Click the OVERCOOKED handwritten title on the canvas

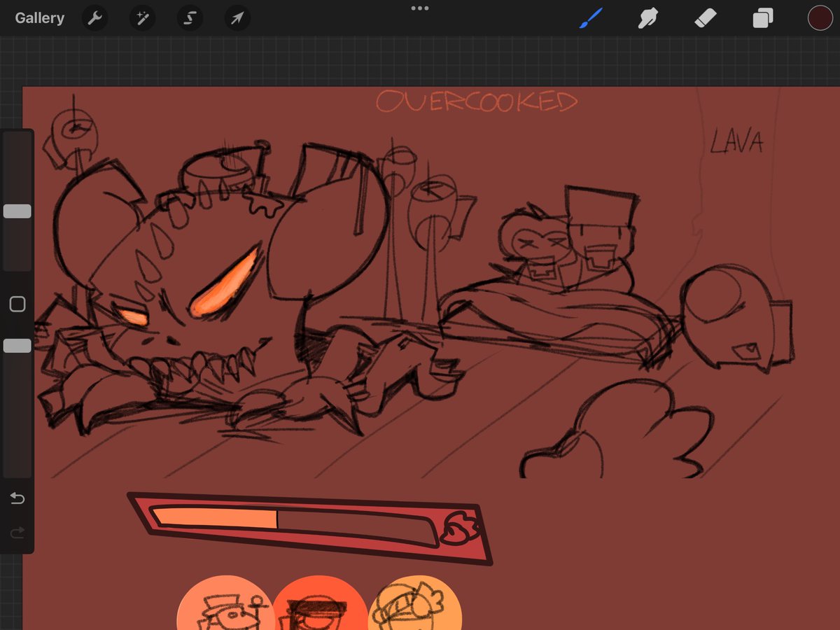coord(477,102)
